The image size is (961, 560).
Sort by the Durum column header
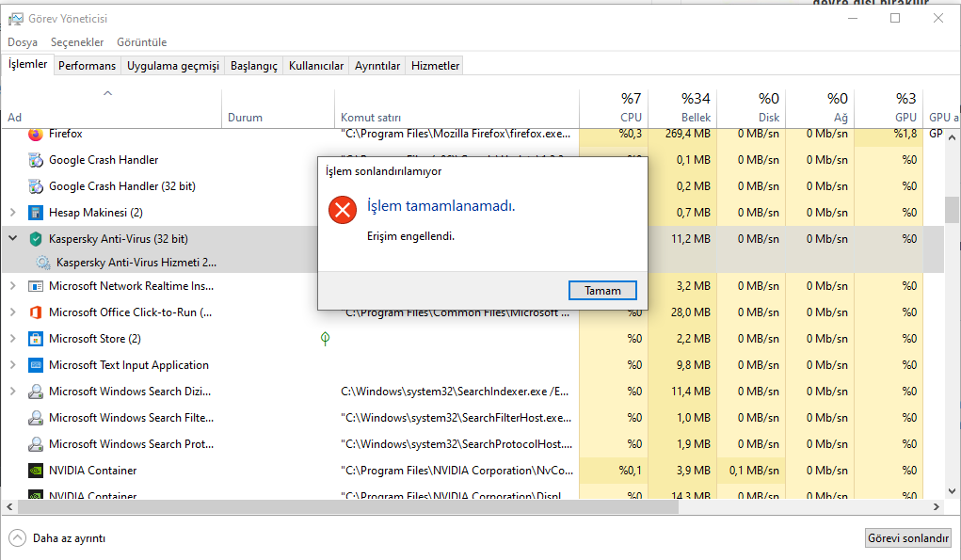tap(279, 108)
